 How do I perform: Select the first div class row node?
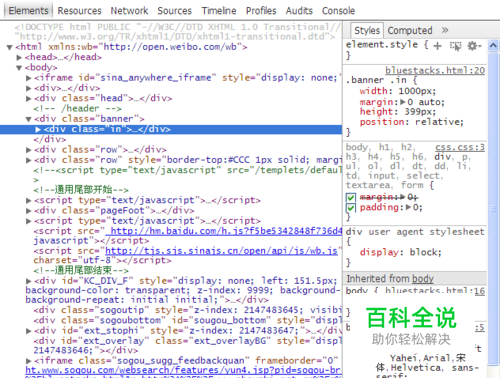pos(100,150)
